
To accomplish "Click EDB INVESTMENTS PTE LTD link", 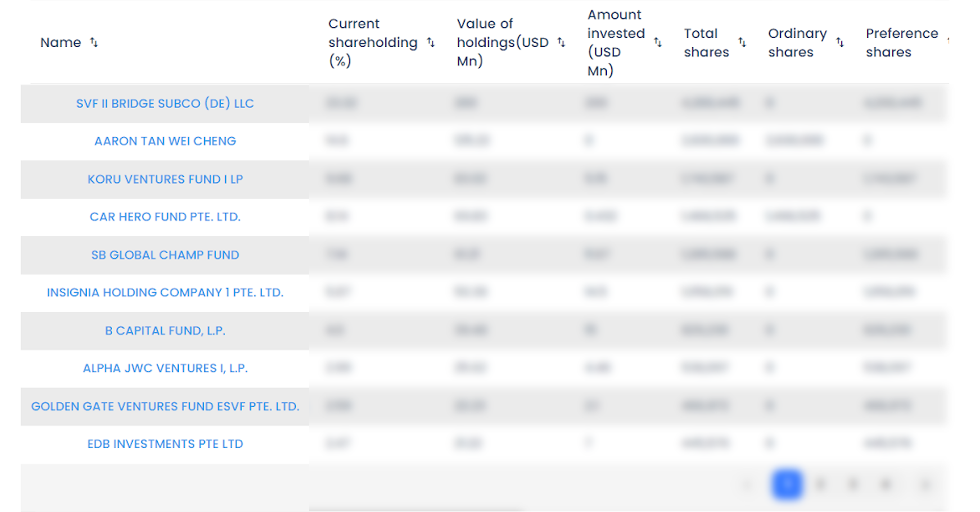I will coord(165,444).
